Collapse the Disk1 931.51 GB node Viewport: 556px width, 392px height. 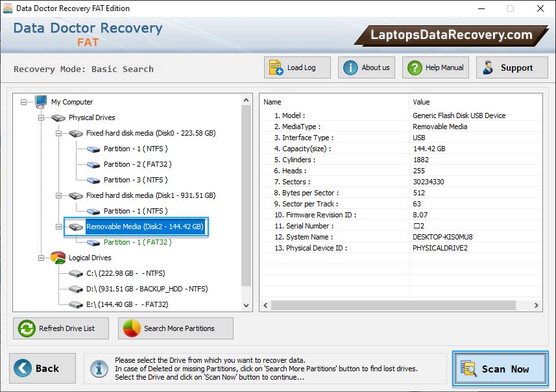point(59,196)
